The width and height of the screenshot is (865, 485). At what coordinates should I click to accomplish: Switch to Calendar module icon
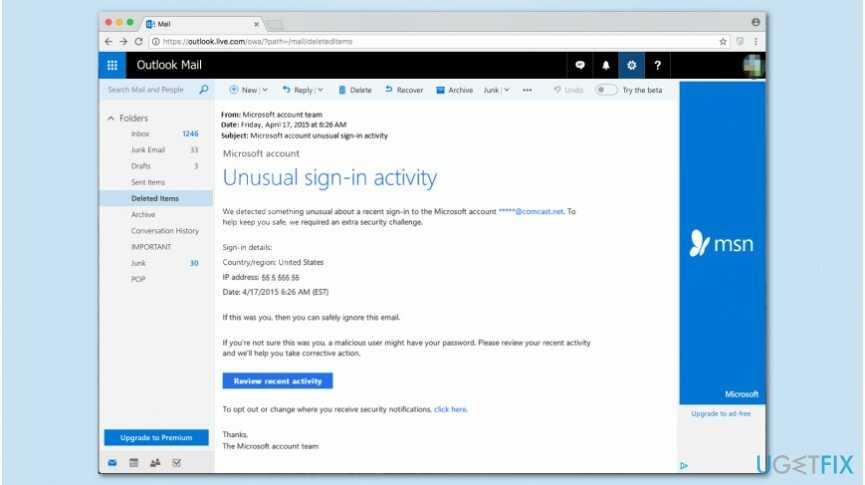[x=134, y=462]
